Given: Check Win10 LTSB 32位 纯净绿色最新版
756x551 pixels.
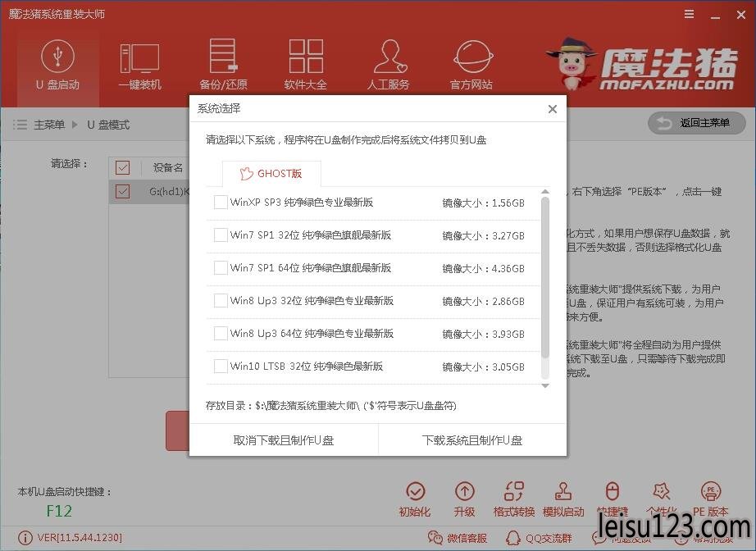Looking at the screenshot, I should [x=221, y=367].
